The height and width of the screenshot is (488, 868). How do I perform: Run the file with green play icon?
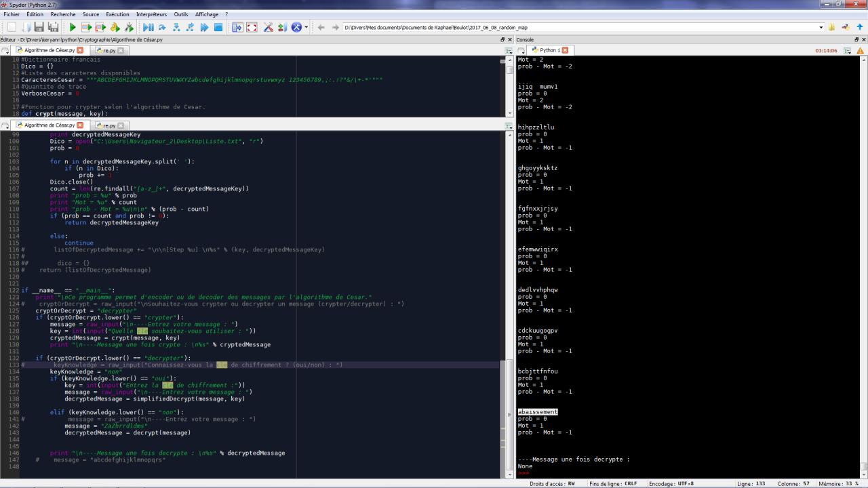pos(73,27)
